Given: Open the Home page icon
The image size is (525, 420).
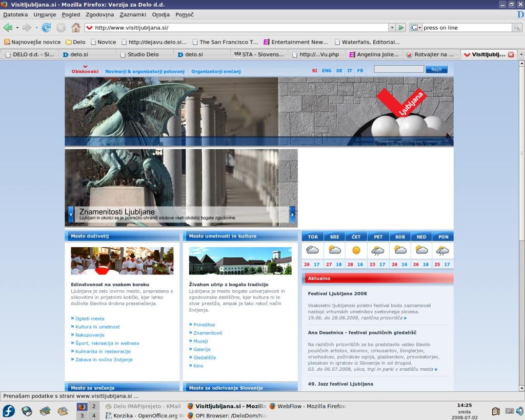Looking at the screenshot, I should click(x=76, y=28).
